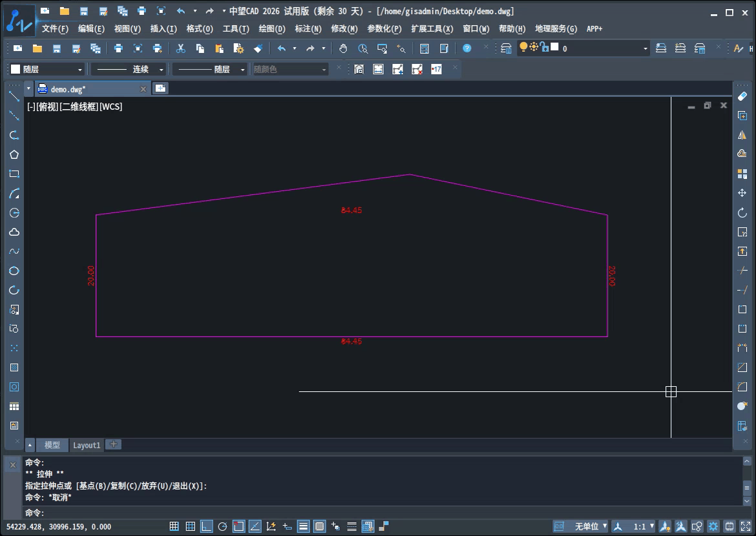This screenshot has height=536, width=756.
Task: Select the Line drawing tool
Action: [14, 96]
